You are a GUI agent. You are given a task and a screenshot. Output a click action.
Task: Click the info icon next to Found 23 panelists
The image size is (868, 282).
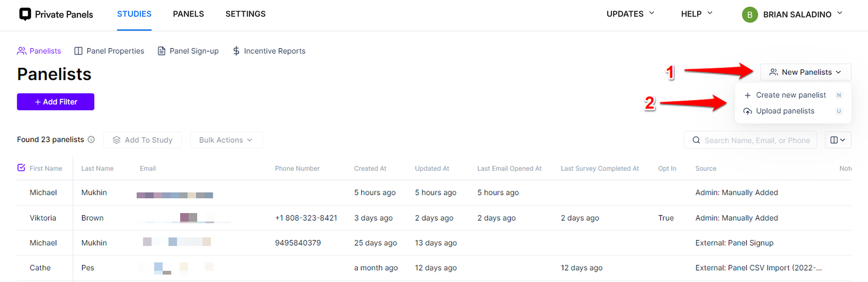coord(91,140)
